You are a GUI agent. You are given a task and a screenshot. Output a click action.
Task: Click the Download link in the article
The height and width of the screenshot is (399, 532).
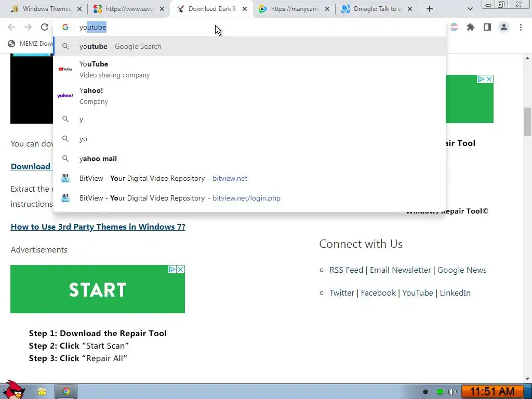click(x=31, y=166)
